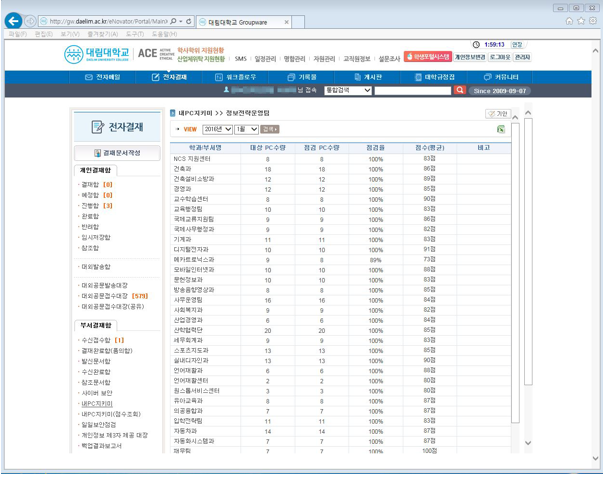This screenshot has height=482, width=608.
Task: Open the 전자메일 menu
Action: click(x=103, y=77)
